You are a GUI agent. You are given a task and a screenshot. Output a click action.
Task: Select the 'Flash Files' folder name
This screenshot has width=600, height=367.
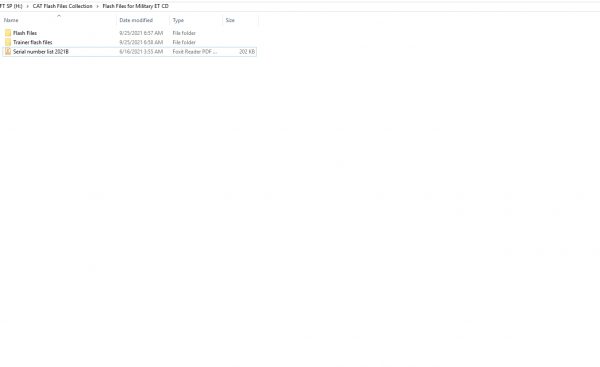pos(25,33)
